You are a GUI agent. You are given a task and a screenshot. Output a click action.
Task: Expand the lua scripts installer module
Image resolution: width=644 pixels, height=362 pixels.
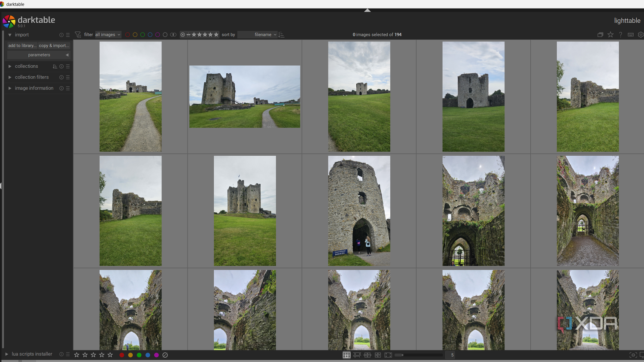[x=6, y=354]
